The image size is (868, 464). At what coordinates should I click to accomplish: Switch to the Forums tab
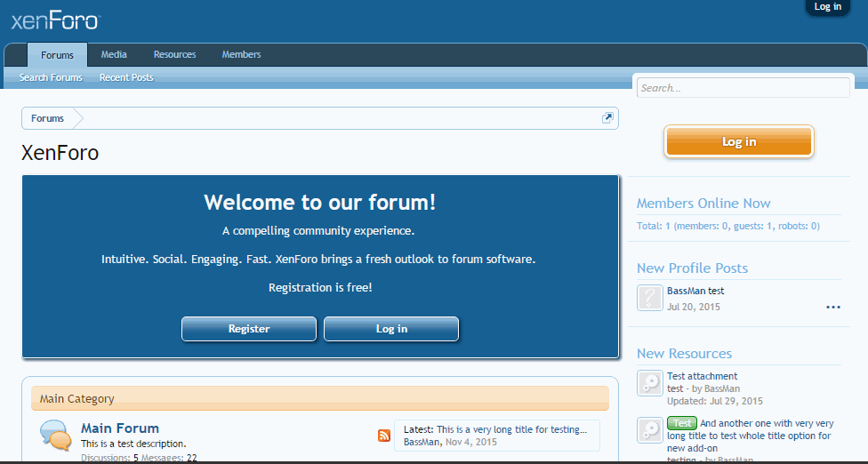(57, 55)
